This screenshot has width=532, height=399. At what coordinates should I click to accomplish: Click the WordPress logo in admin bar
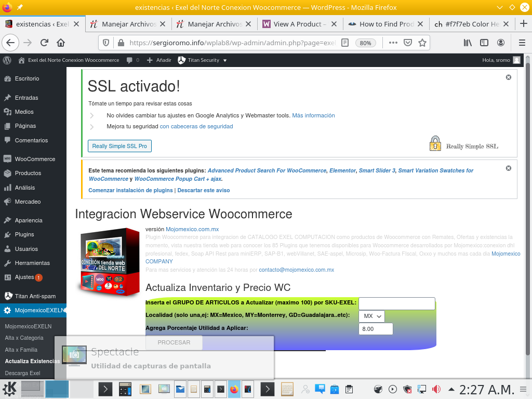pyautogui.click(x=7, y=60)
